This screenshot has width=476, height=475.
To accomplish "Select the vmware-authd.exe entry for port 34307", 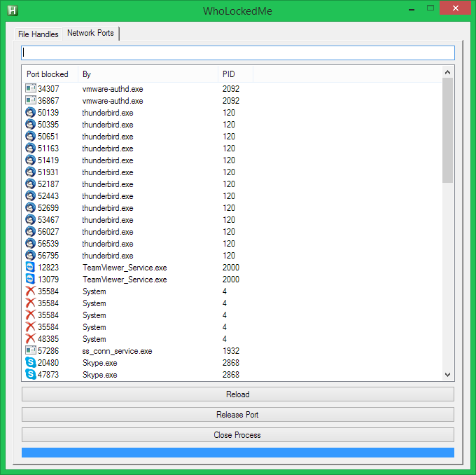I will click(x=112, y=89).
